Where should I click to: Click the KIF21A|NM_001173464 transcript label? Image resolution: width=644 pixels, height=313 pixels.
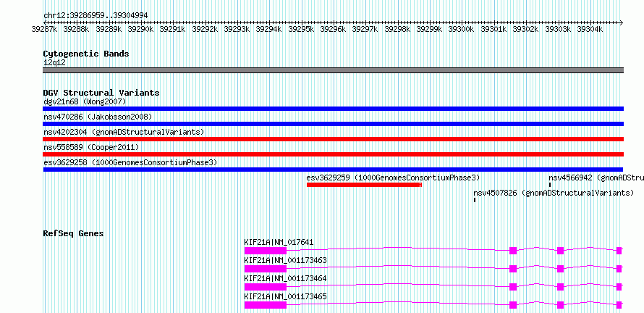pos(285,278)
